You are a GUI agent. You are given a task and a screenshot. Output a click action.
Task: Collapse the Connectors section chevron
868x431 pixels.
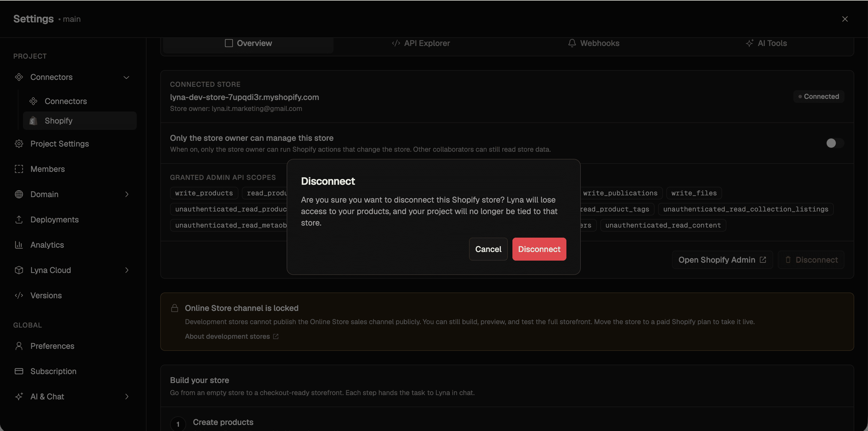pyautogui.click(x=126, y=78)
